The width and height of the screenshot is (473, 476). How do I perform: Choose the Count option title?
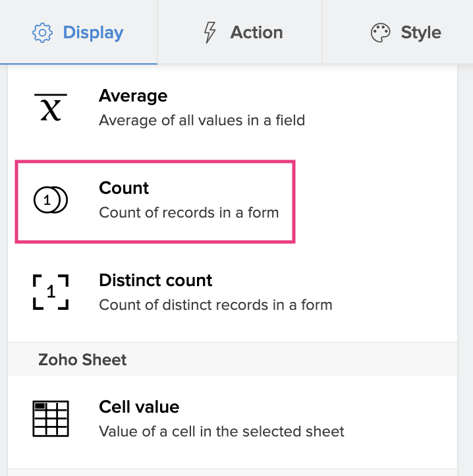click(x=124, y=189)
